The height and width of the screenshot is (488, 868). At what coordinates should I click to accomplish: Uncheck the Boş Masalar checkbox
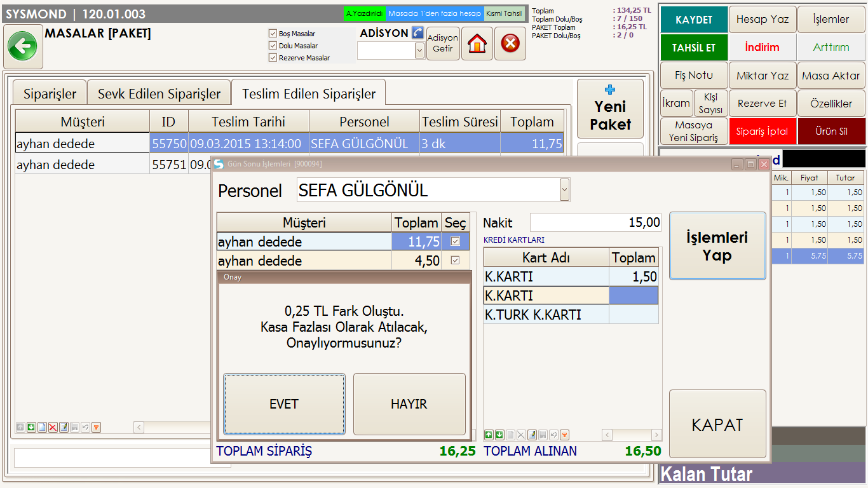(273, 34)
